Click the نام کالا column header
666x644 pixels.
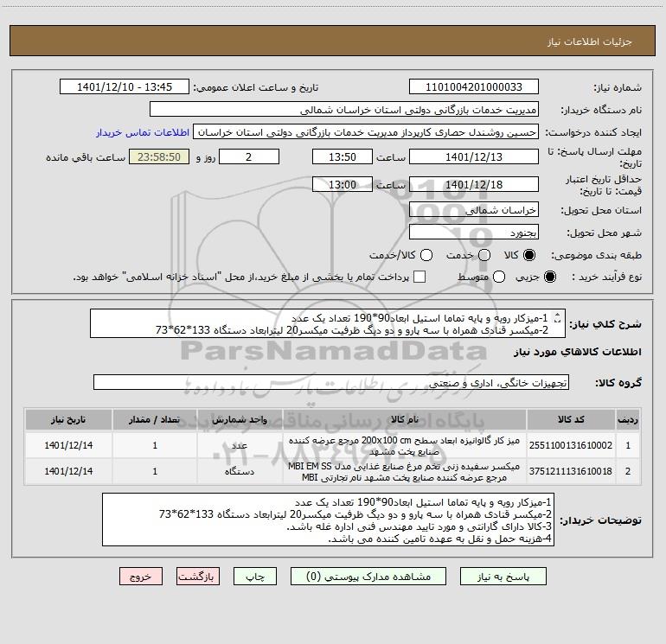[x=405, y=420]
